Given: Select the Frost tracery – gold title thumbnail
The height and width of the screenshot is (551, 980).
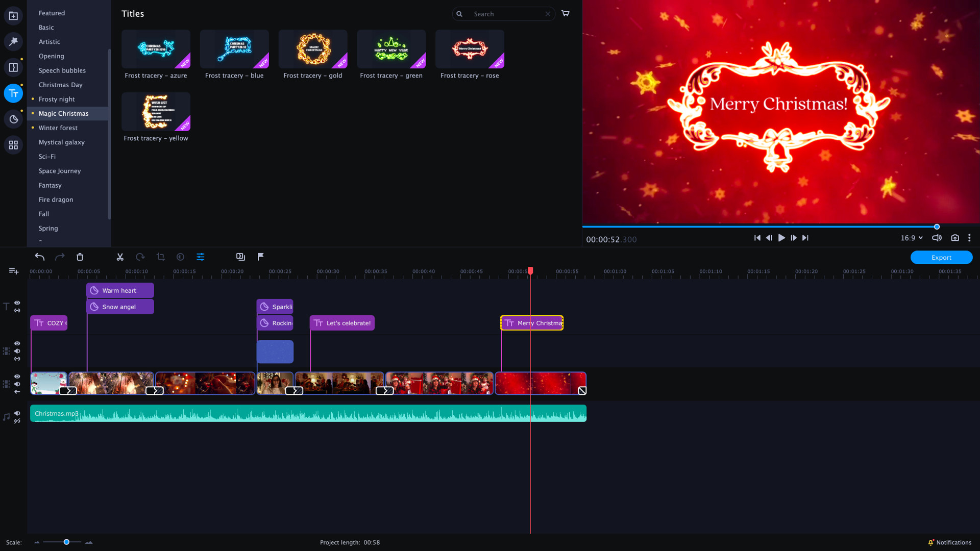Looking at the screenshot, I should click(313, 49).
